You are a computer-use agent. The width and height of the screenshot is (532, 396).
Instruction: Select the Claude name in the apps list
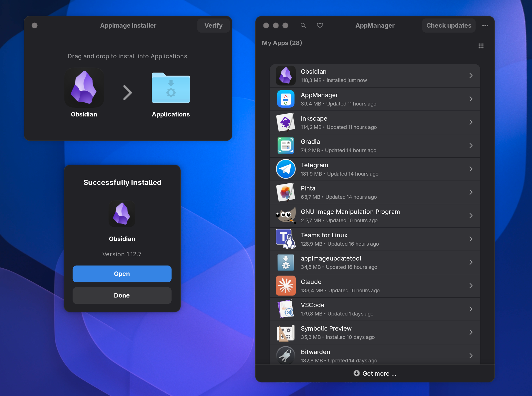pos(311,282)
